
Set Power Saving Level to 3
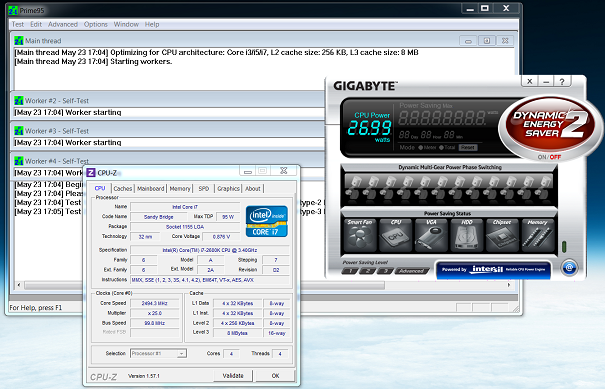pyautogui.click(x=385, y=271)
